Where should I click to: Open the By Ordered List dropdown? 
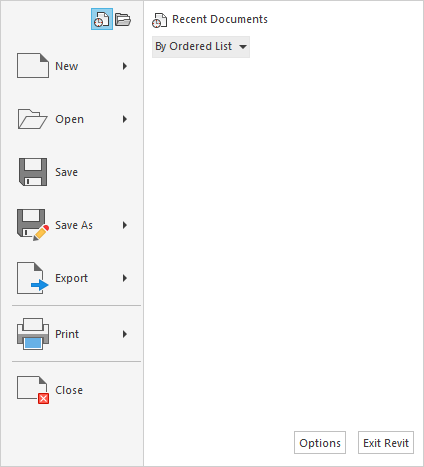pos(201,47)
